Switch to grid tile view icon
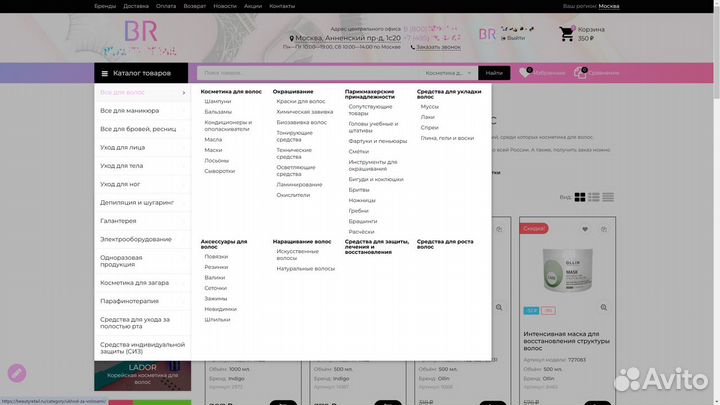 coord(580,197)
